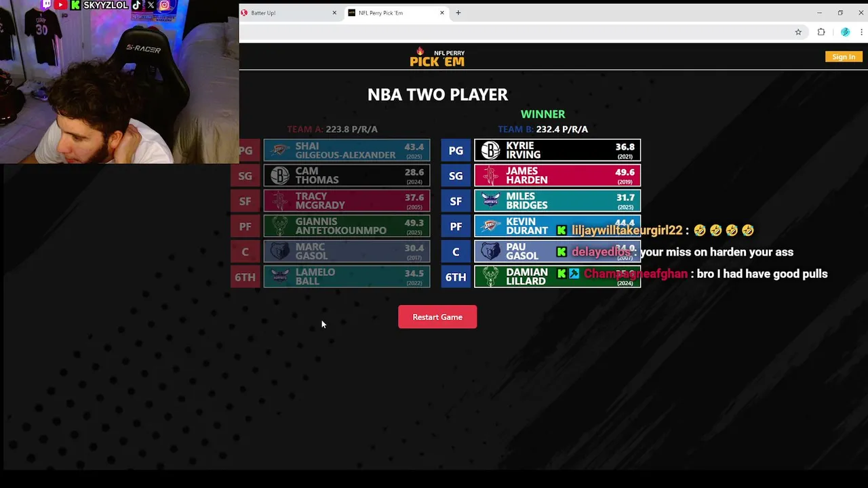Click the name Tracy McGrady
The width and height of the screenshot is (868, 488).
(x=320, y=201)
